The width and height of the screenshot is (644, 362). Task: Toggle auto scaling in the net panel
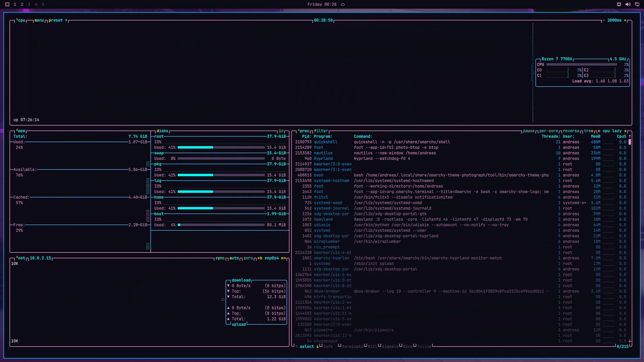pyautogui.click(x=234, y=258)
